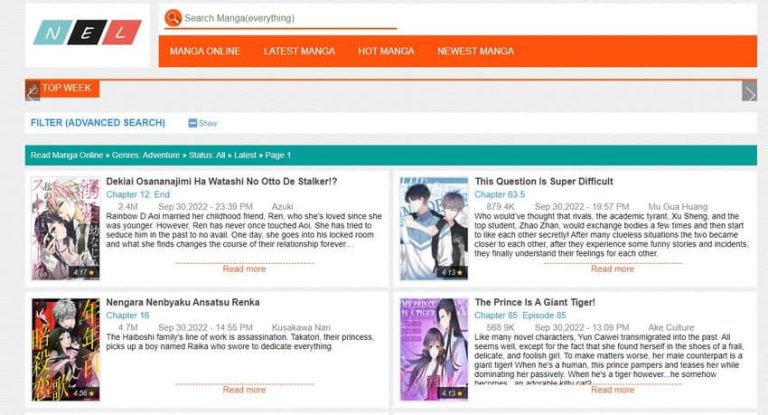Show the advanced search filter

[x=208, y=123]
